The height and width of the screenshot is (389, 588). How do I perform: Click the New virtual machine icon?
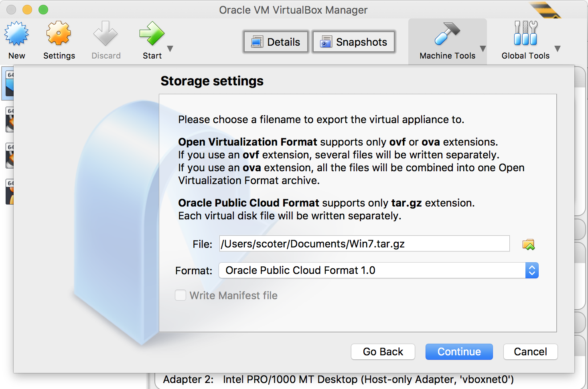click(16, 34)
